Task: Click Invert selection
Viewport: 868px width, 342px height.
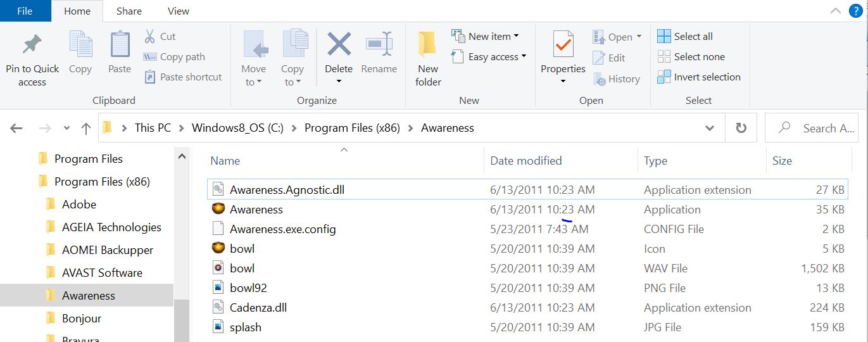Action: [699, 77]
